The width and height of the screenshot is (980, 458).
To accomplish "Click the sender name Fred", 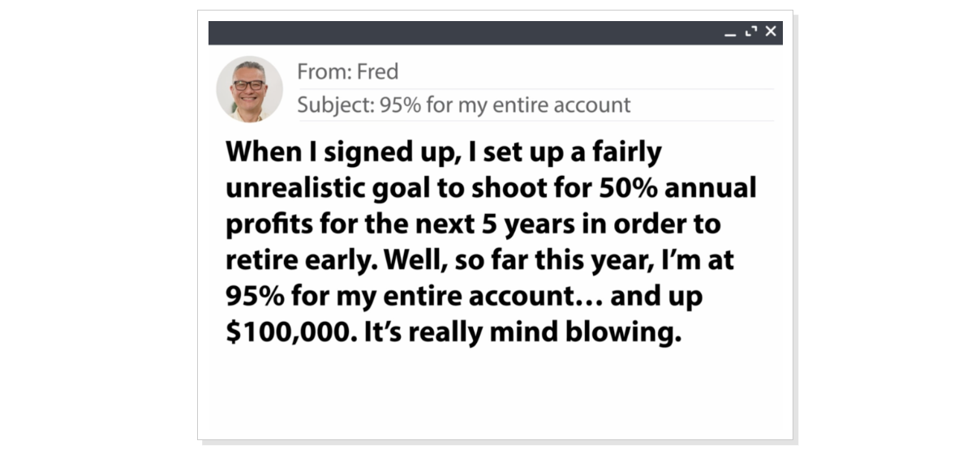I will tap(378, 72).
